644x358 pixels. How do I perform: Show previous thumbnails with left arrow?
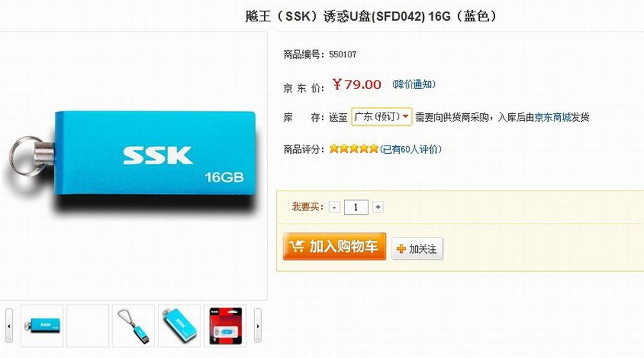coord(9,326)
